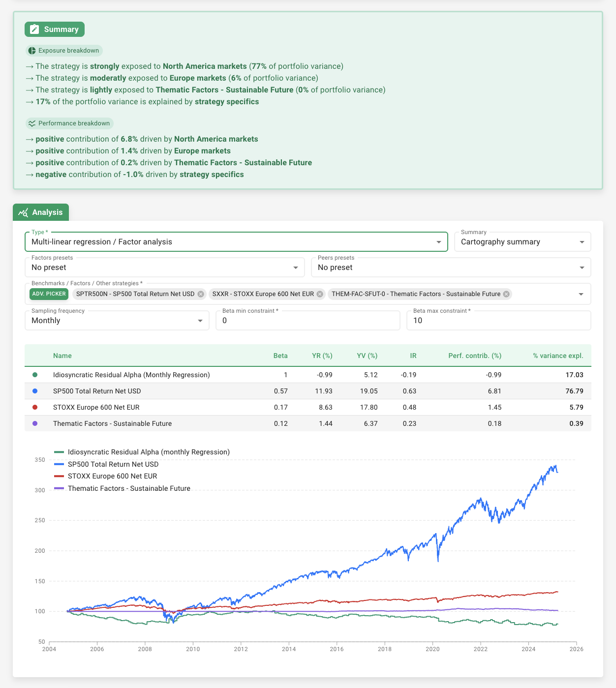Click the 11.93 yearly return value
This screenshot has height=688, width=616.
[324, 391]
